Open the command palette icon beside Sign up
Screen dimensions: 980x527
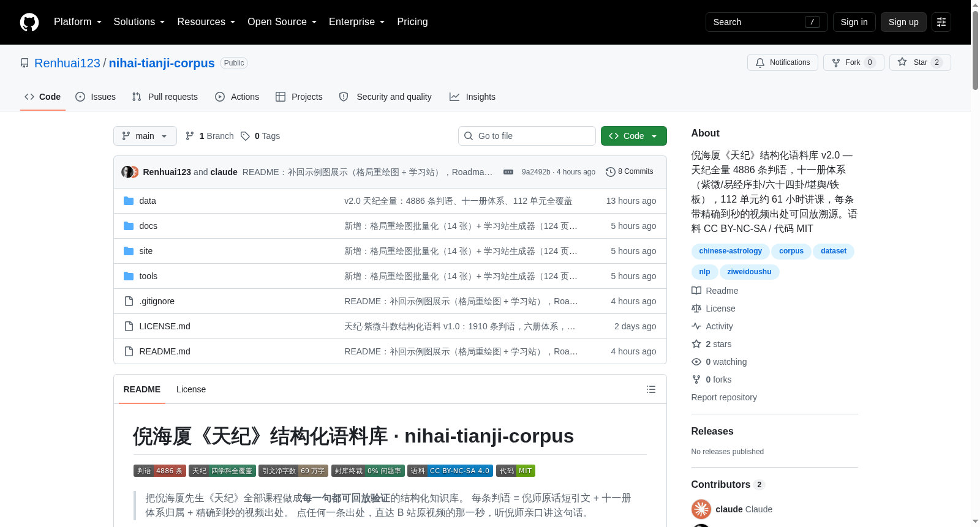(x=941, y=22)
